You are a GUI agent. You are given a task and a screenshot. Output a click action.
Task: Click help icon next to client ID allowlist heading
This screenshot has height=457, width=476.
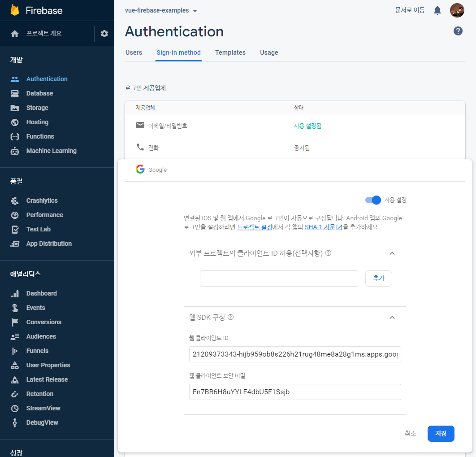[328, 253]
